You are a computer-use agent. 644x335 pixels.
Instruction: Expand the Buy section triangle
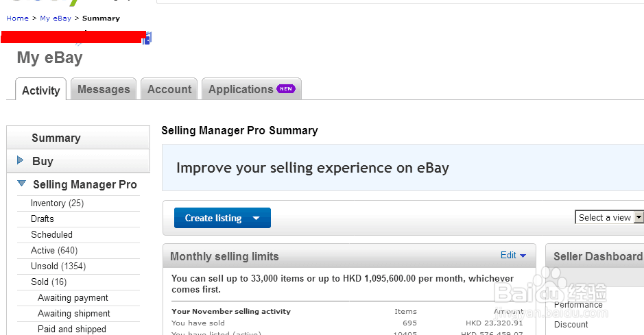20,160
